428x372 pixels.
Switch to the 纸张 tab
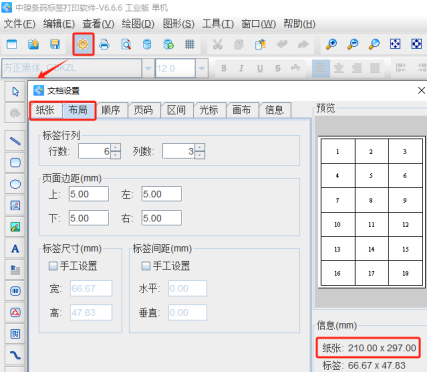(45, 110)
